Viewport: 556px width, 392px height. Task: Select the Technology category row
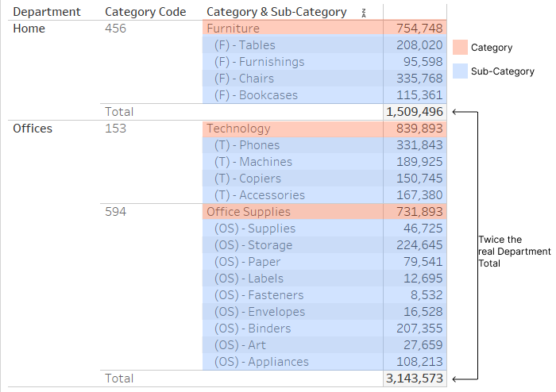(x=324, y=129)
